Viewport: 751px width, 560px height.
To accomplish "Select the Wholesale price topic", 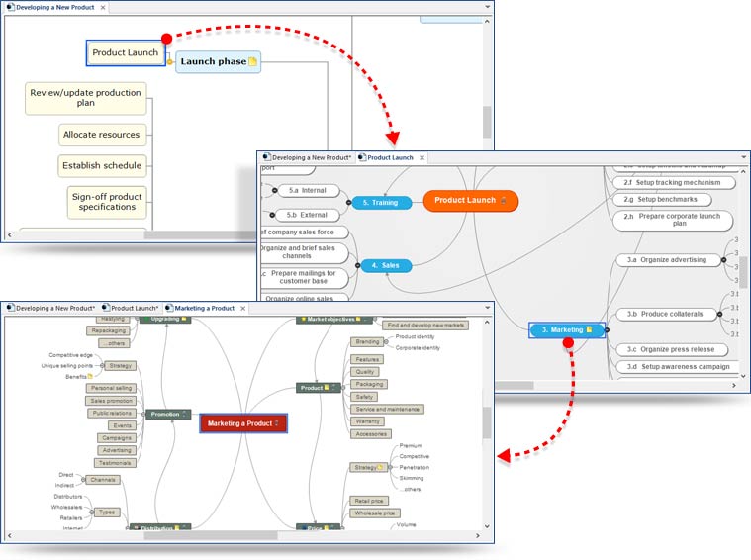I will (x=375, y=513).
